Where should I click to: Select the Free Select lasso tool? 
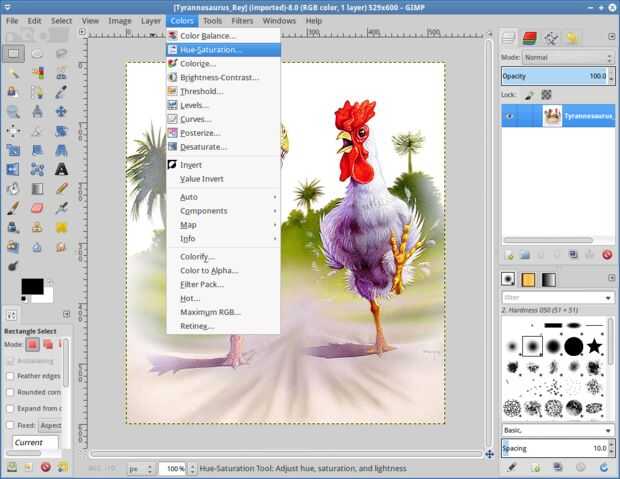(x=61, y=53)
